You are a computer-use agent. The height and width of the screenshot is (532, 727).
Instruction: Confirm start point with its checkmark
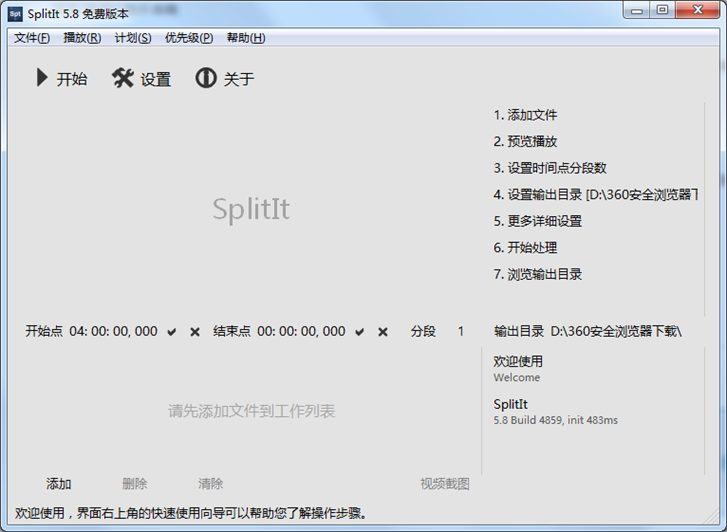click(x=172, y=332)
